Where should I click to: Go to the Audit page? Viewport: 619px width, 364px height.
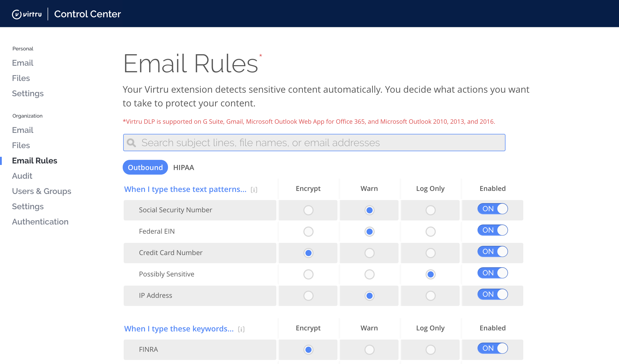22,176
